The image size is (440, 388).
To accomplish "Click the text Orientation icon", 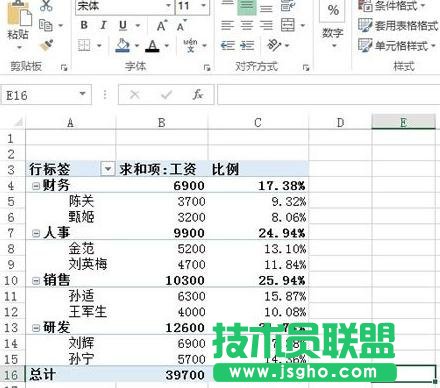I will (274, 45).
